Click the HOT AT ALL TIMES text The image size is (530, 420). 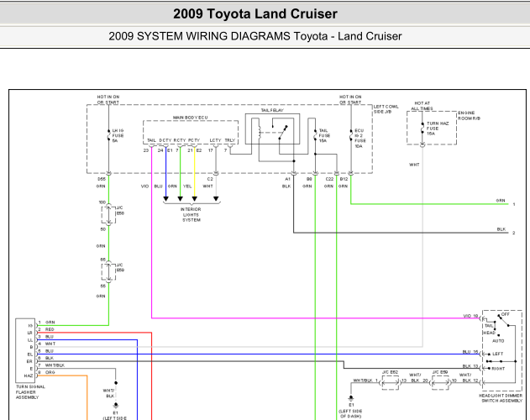pos(422,106)
